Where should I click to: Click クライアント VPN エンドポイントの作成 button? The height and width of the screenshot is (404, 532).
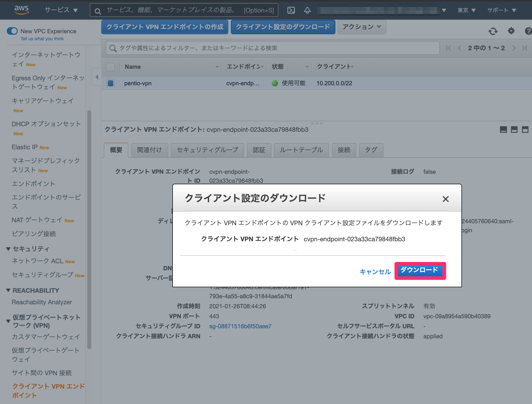165,27
